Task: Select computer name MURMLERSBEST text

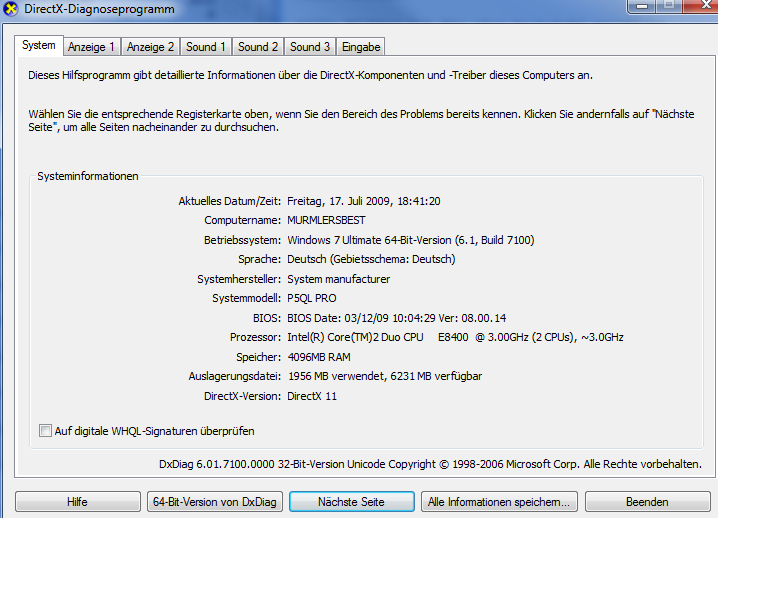Action: pyautogui.click(x=326, y=220)
